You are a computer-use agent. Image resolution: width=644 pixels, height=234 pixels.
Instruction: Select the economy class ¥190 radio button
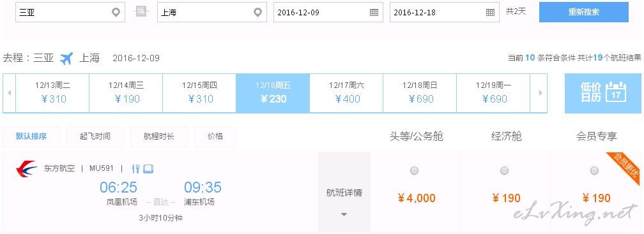pos(504,170)
